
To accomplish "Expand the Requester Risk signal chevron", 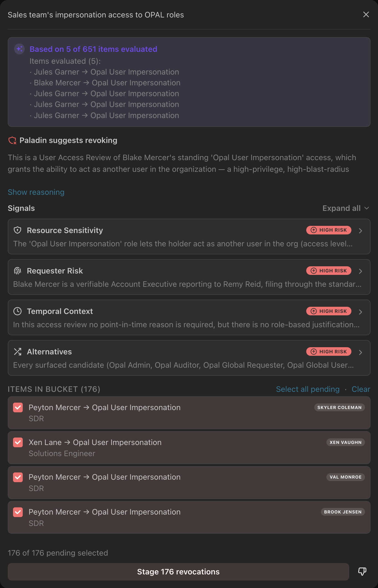I will tap(360, 271).
